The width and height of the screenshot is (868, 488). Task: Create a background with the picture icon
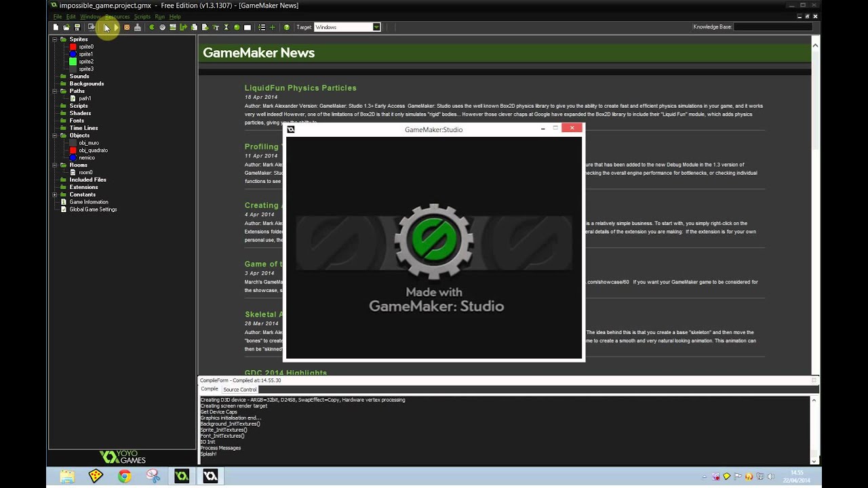(173, 27)
